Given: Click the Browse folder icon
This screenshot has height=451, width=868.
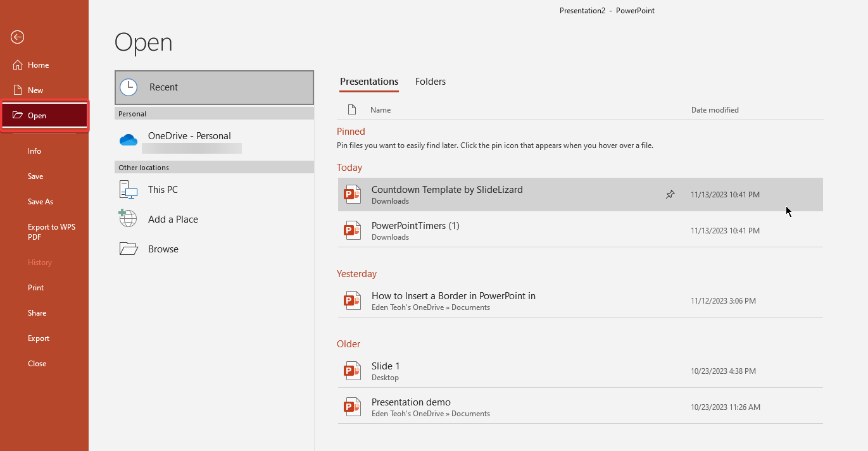Looking at the screenshot, I should pyautogui.click(x=129, y=249).
